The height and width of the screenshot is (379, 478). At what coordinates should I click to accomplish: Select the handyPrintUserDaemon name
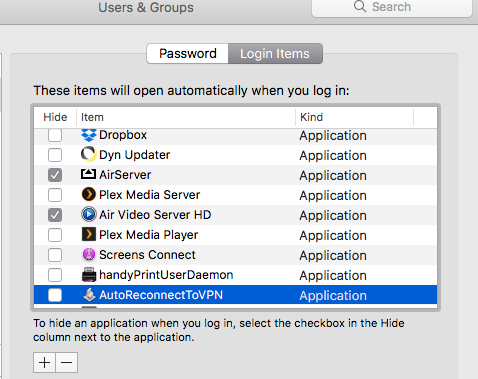[x=166, y=275]
